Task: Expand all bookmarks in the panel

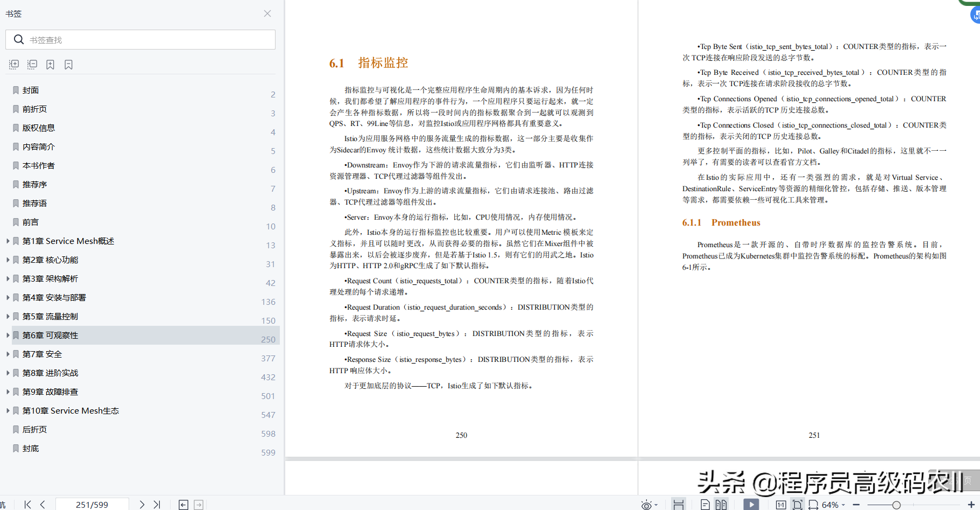Action: click(14, 65)
